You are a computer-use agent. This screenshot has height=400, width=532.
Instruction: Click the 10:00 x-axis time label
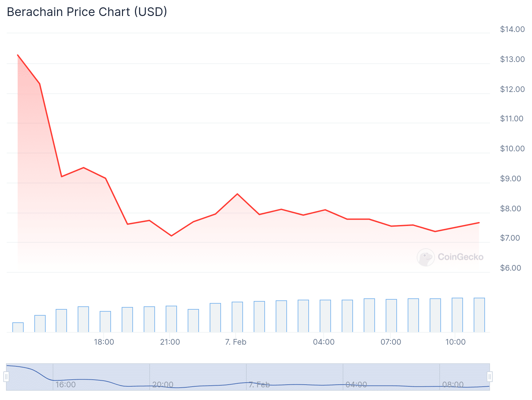pos(455,342)
